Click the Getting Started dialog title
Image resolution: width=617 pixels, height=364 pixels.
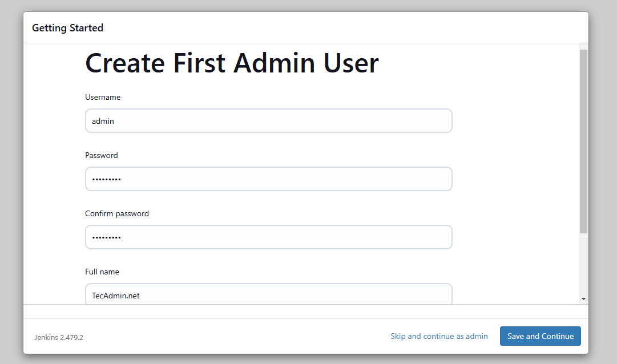pyautogui.click(x=67, y=28)
